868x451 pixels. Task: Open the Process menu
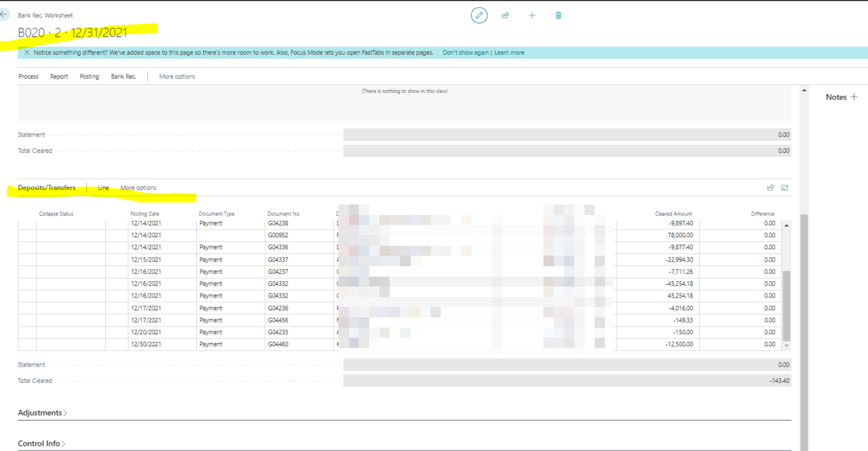[x=28, y=76]
